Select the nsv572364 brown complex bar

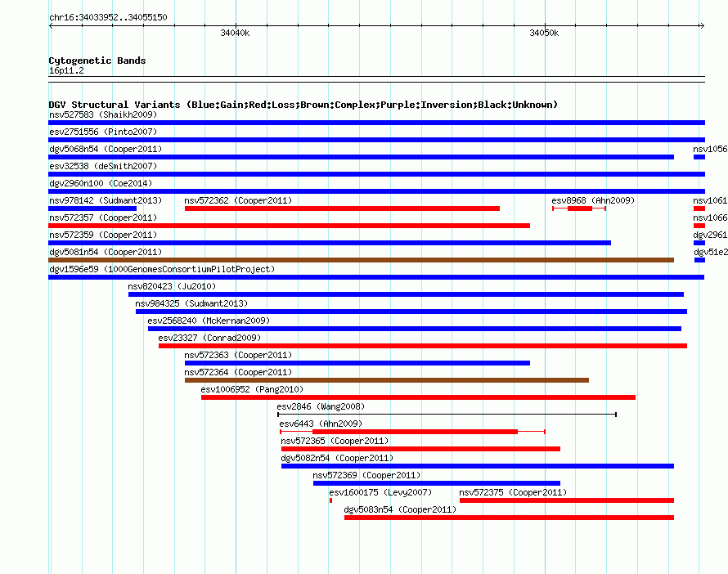click(x=387, y=380)
